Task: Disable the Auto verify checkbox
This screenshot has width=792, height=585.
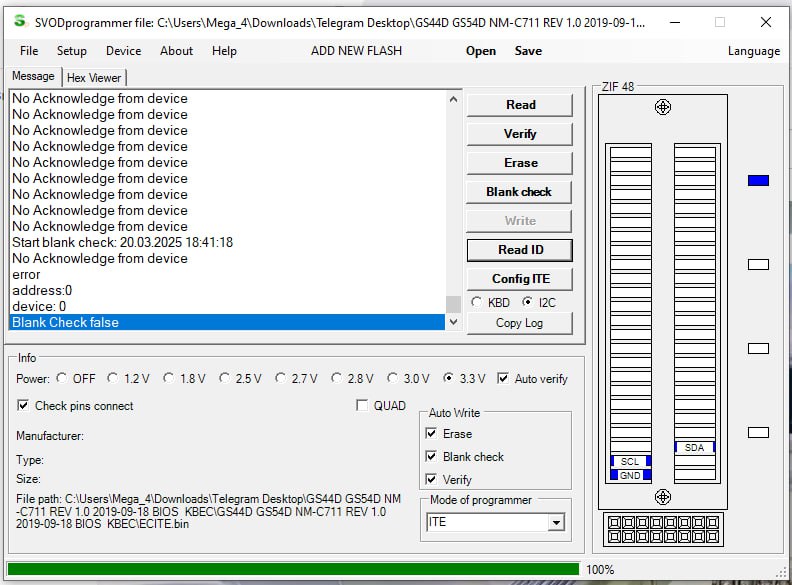Action: 503,379
